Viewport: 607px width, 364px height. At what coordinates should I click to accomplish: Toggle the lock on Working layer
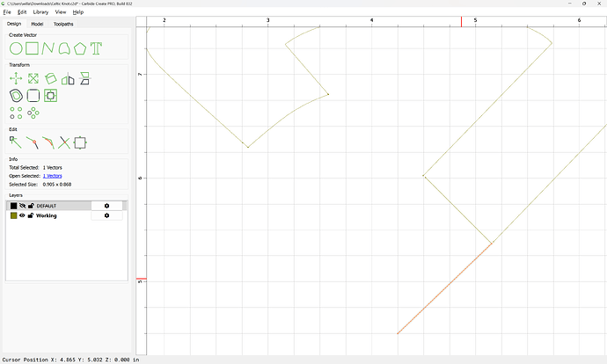click(x=31, y=215)
